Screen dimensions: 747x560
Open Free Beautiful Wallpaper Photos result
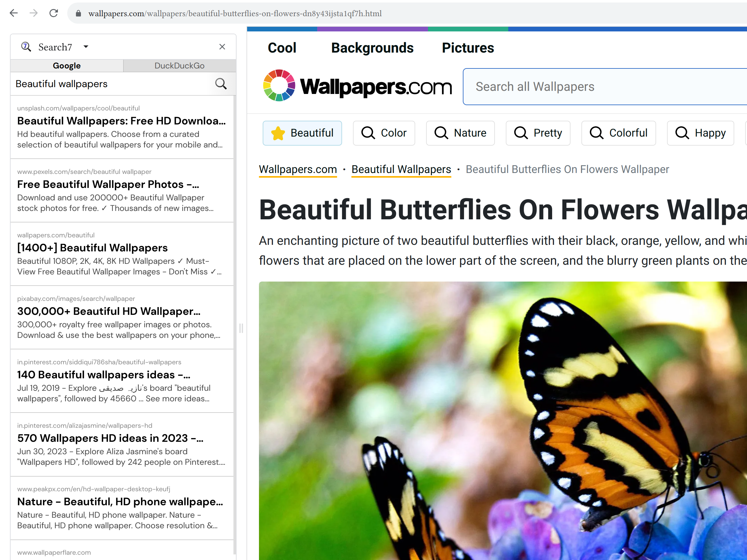(108, 184)
